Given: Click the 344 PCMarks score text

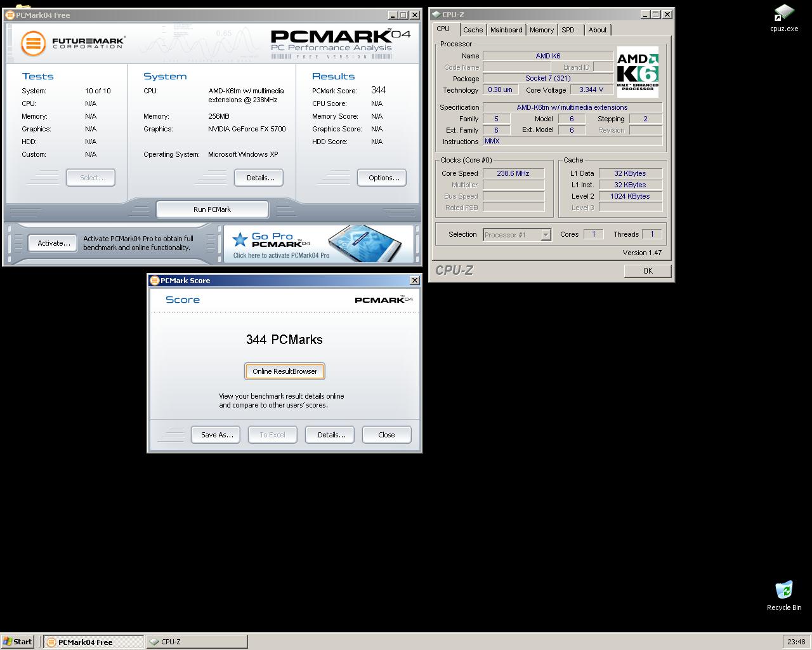Looking at the screenshot, I should pos(284,340).
